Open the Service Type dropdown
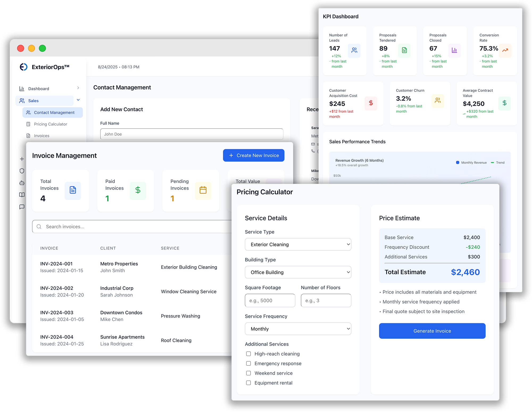 [x=298, y=244]
